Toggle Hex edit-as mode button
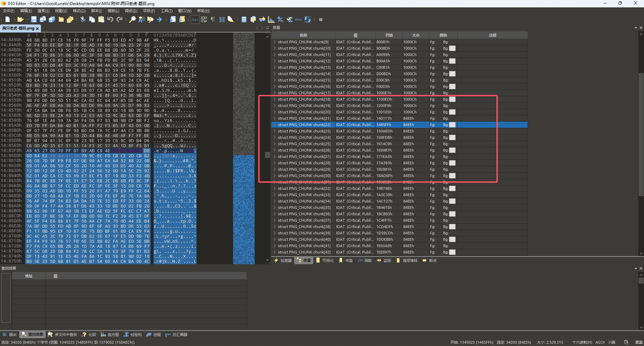This screenshot has height=346, width=644. point(195,19)
